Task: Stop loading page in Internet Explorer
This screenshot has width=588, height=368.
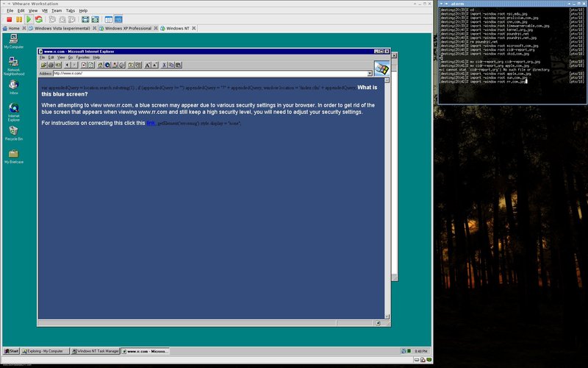Action: click(84, 65)
